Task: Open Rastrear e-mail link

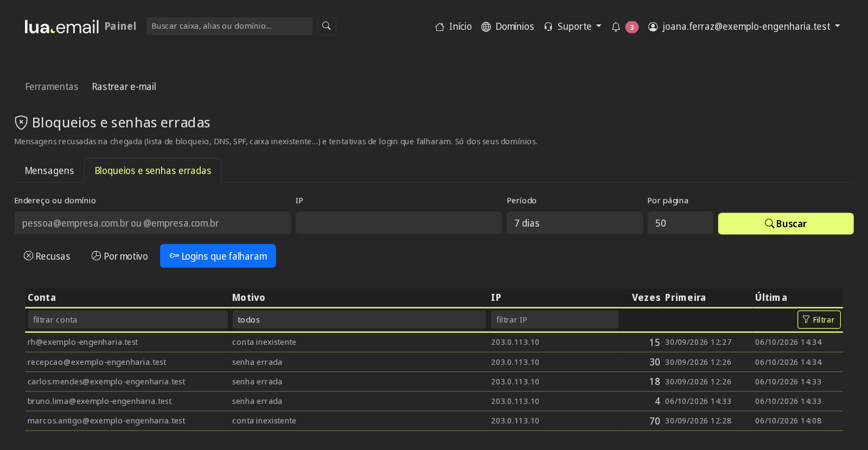Action: 124,87
